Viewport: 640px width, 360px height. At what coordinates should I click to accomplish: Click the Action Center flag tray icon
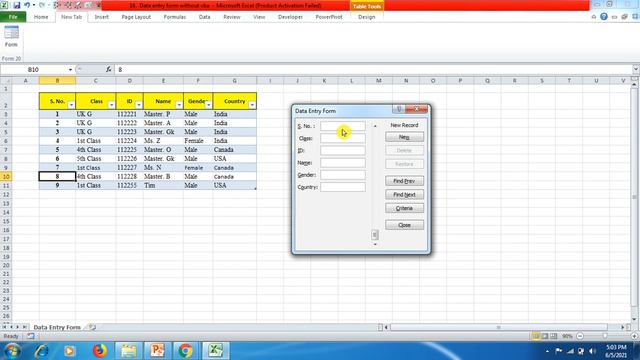559,351
